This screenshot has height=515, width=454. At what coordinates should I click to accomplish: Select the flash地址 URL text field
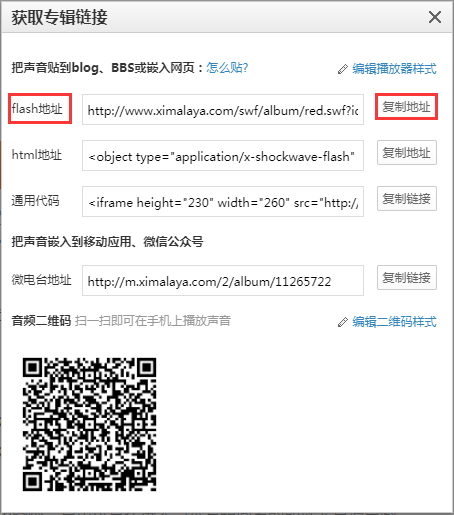[x=223, y=110]
